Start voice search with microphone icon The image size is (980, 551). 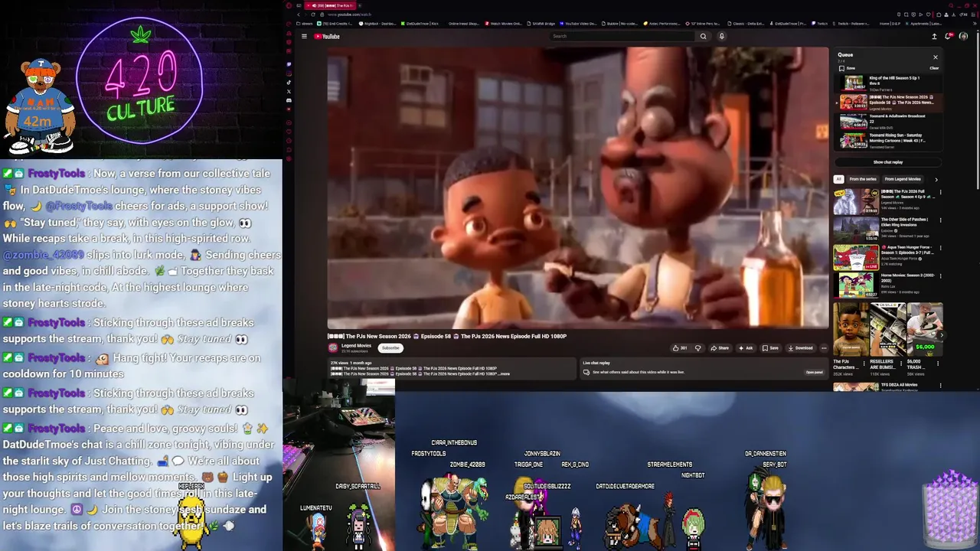(721, 36)
